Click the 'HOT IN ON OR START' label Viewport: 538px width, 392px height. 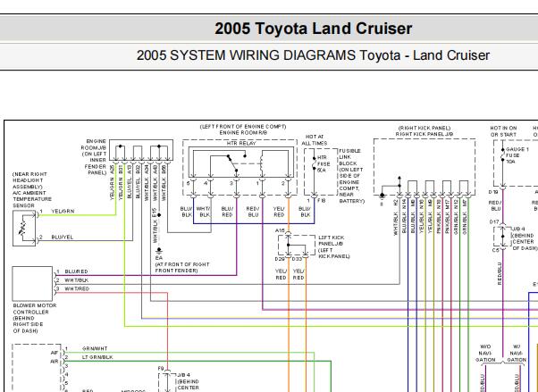point(503,131)
